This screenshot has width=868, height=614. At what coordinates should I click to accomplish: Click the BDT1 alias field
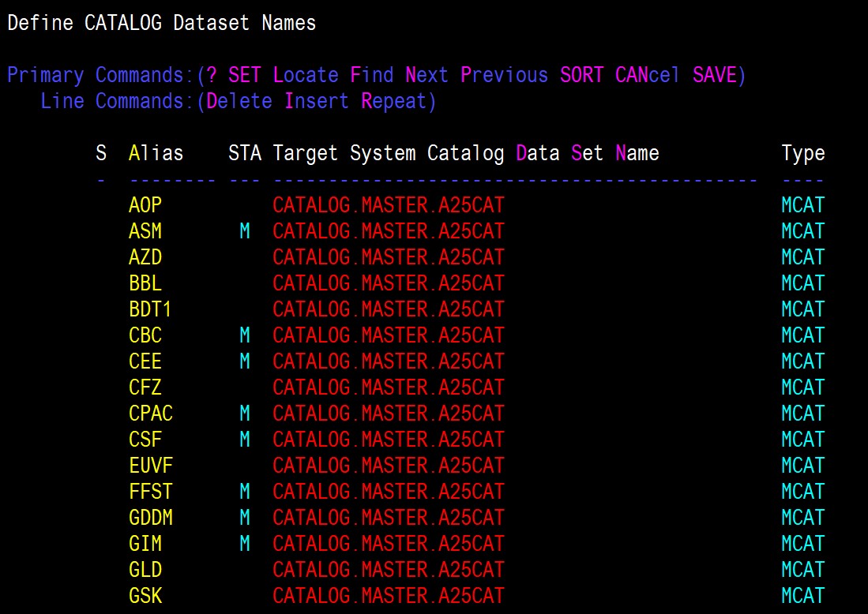coord(150,309)
